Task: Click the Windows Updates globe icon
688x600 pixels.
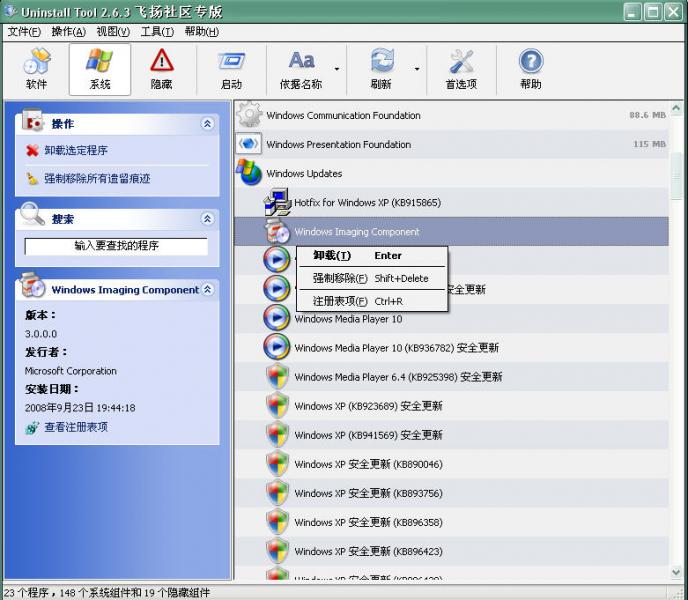Action: [249, 172]
